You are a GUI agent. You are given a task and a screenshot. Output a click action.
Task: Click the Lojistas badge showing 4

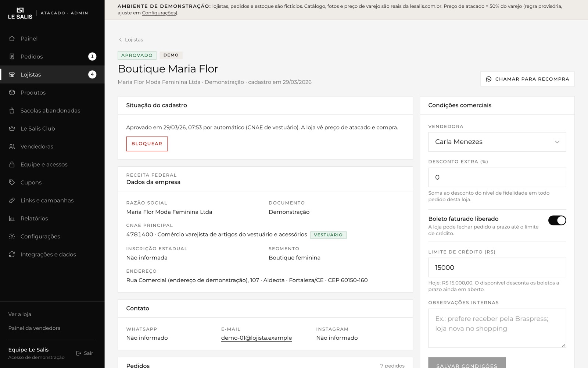[92, 75]
